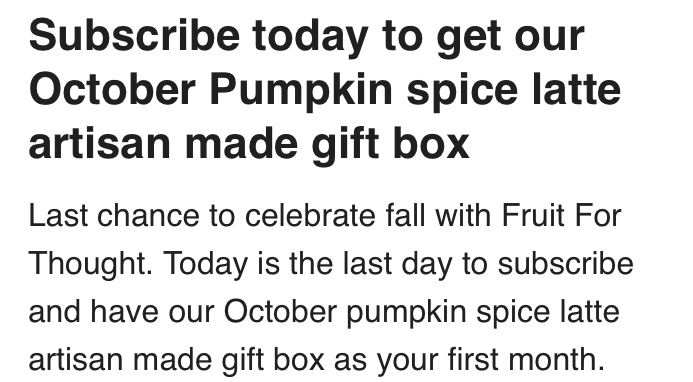Click the word "Thought." in the paragraph

click(x=91, y=265)
